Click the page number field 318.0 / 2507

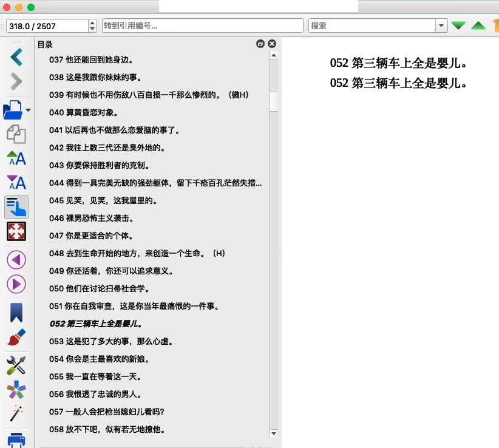tap(47, 25)
